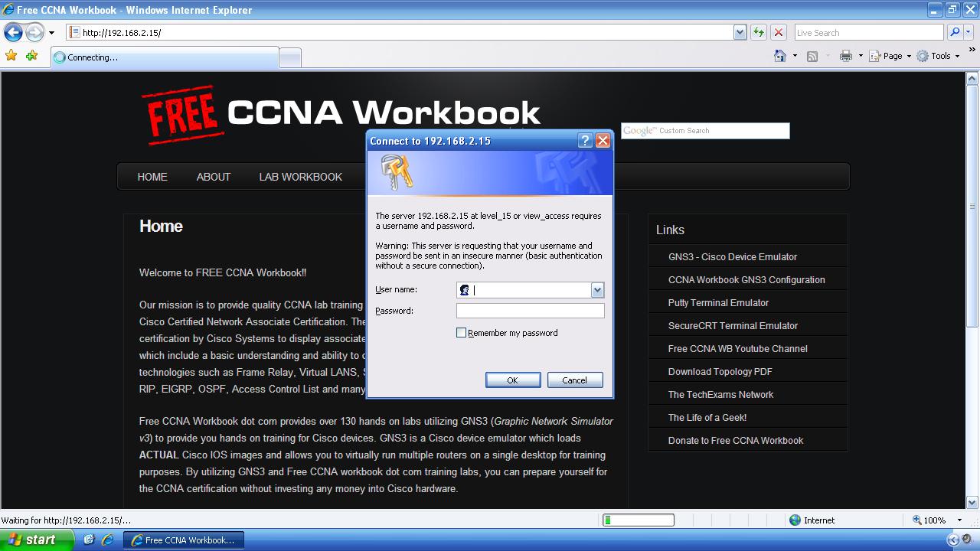Image resolution: width=980 pixels, height=551 pixels.
Task: Click Cancel in the authentication dialog
Action: (x=575, y=380)
